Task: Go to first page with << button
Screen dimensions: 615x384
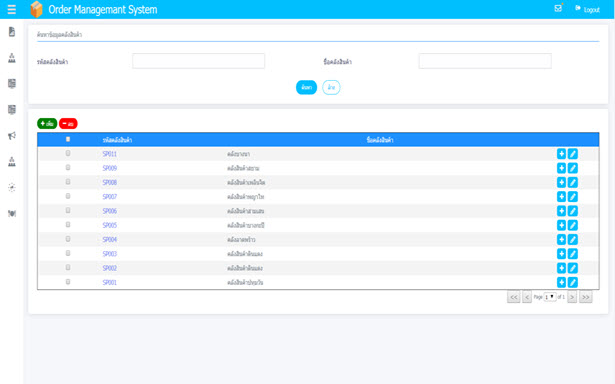Action: pos(513,297)
